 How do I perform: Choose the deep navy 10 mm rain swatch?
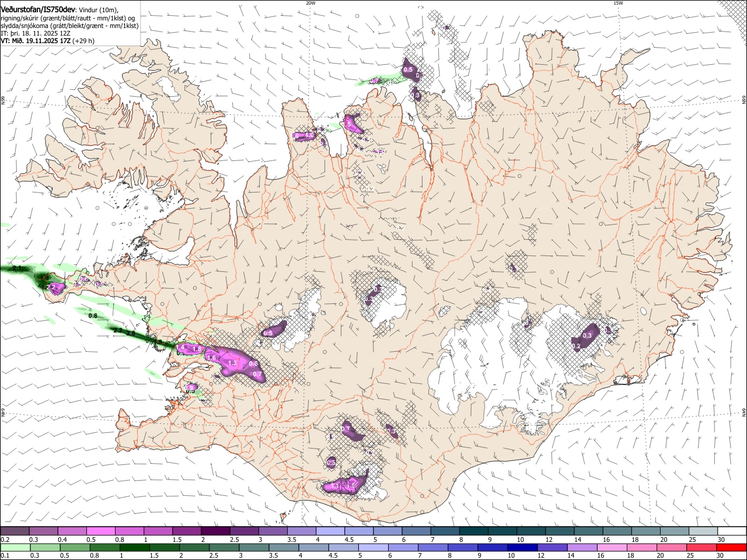point(522,548)
